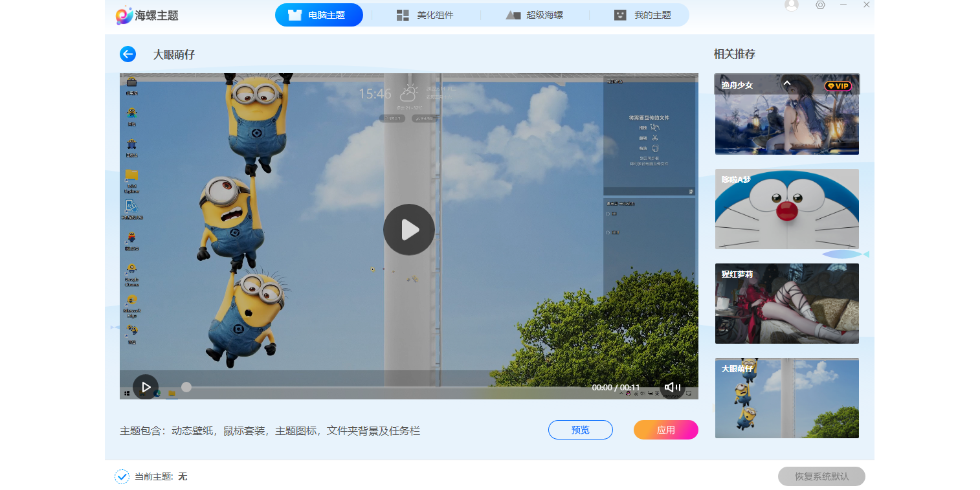Toggle the 当前主题 checkmark circle
This screenshot has width=980, height=490.
click(122, 476)
